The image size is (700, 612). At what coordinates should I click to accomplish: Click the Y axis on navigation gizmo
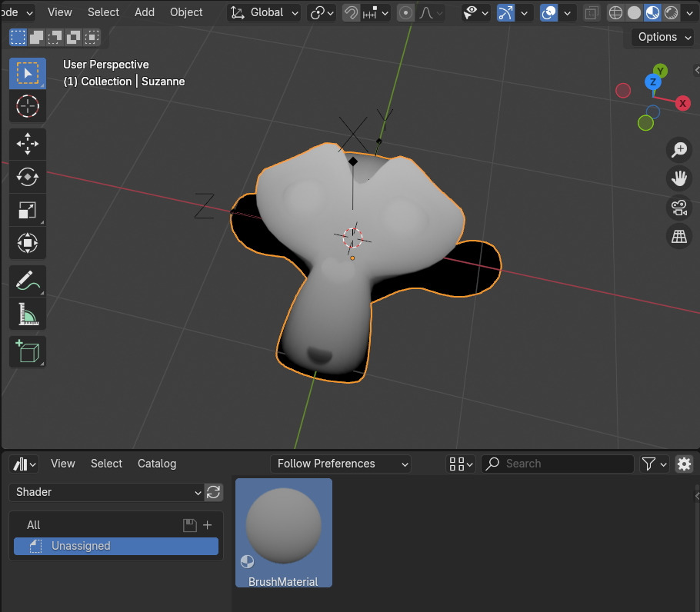pyautogui.click(x=660, y=71)
